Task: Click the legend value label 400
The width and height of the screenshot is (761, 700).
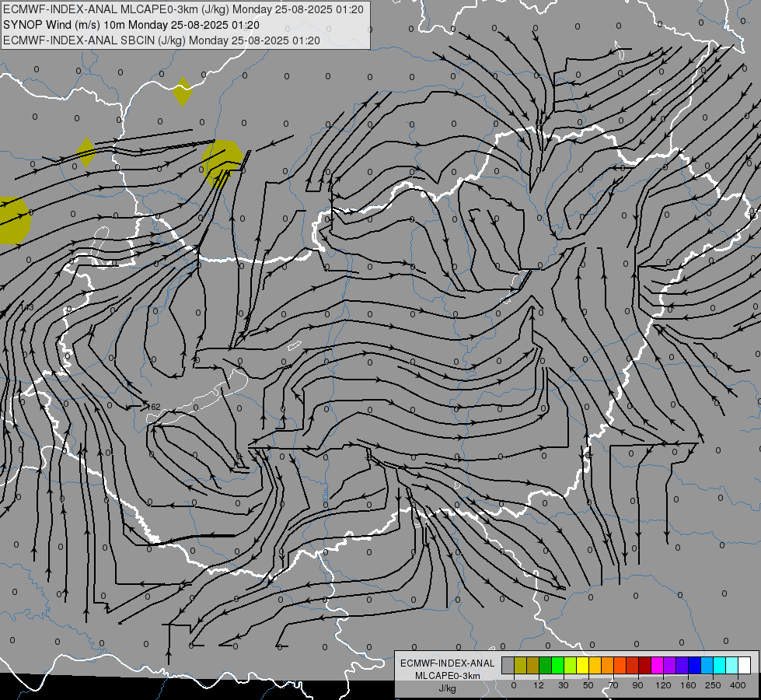Action: point(738,685)
